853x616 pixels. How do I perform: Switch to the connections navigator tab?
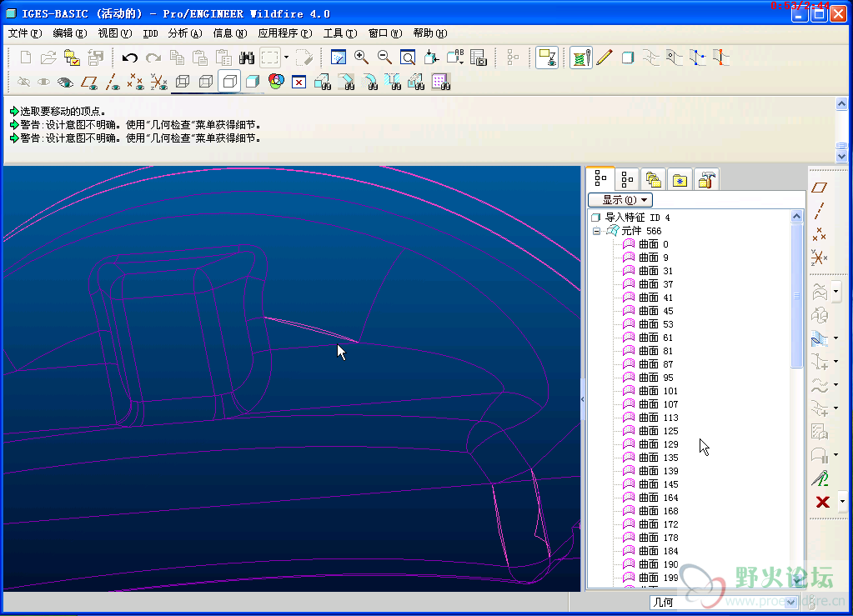tap(706, 179)
